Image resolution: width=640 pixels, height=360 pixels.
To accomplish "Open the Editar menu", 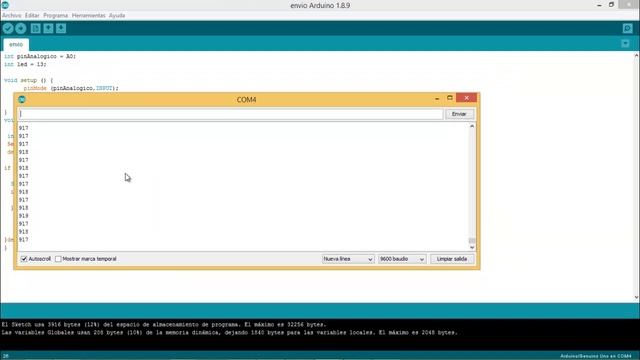I will click(32, 16).
